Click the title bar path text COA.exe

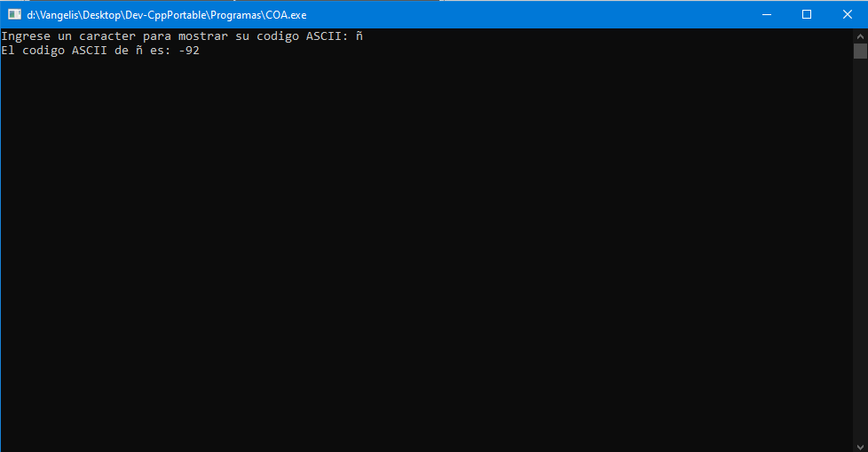coord(286,15)
